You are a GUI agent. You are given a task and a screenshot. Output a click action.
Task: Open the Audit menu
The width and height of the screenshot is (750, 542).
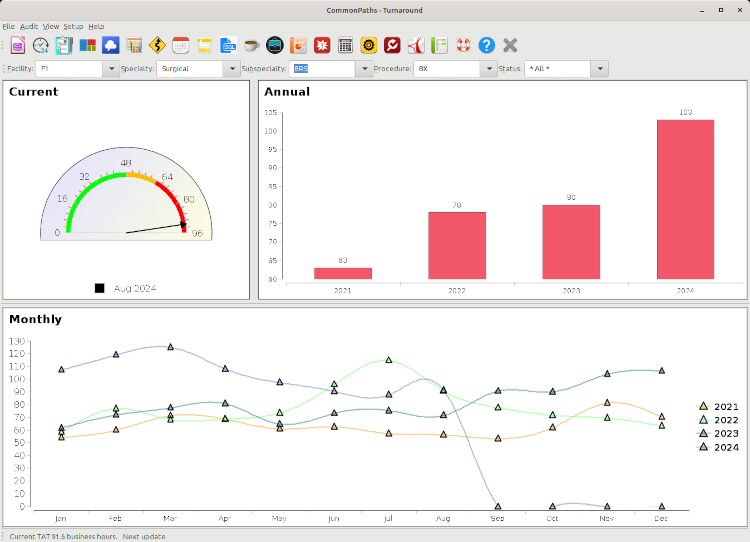click(x=28, y=26)
